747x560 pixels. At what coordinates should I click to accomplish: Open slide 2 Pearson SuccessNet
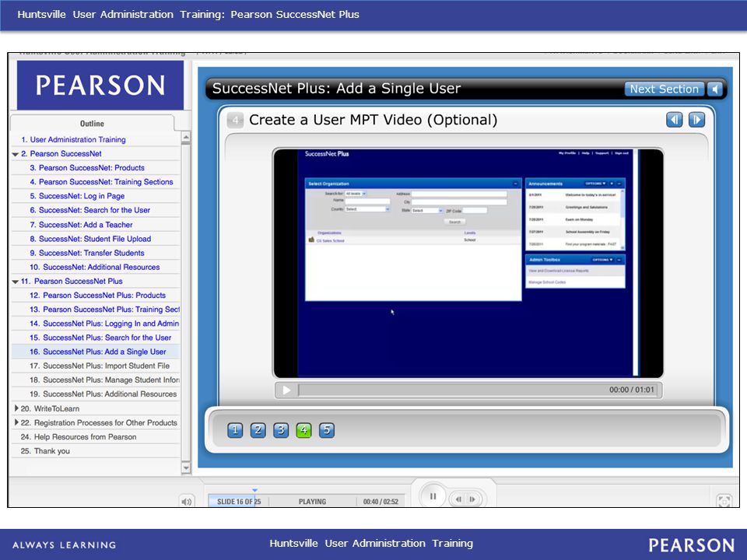[x=61, y=154]
